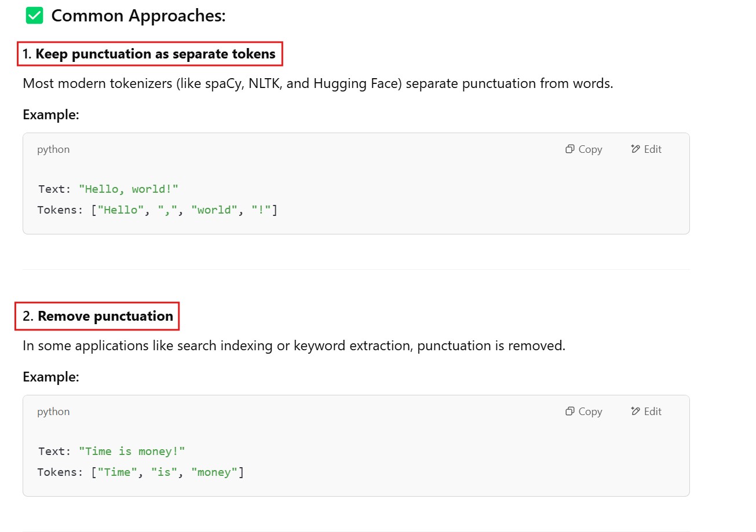The width and height of the screenshot is (756, 532).
Task: Click the python label above "Hello, world!" code
Action: (x=53, y=149)
